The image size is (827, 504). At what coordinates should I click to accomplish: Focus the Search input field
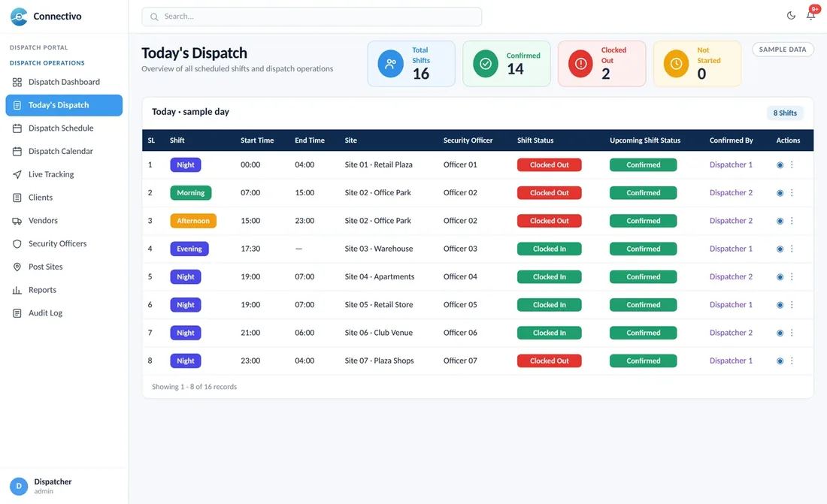click(x=312, y=17)
